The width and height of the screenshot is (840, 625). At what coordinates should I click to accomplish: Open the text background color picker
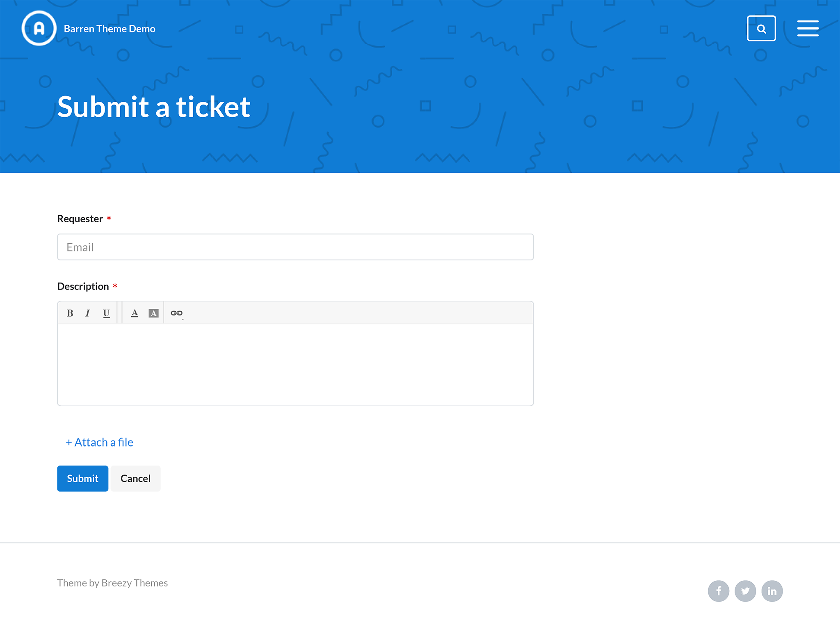click(153, 313)
